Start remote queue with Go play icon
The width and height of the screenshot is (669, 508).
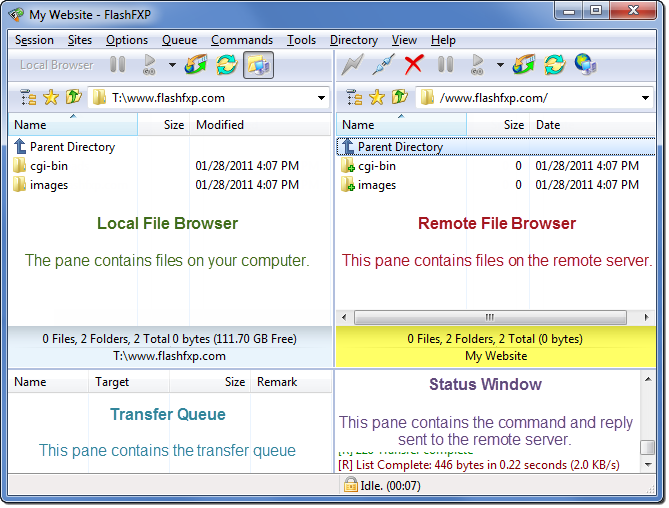[477, 65]
